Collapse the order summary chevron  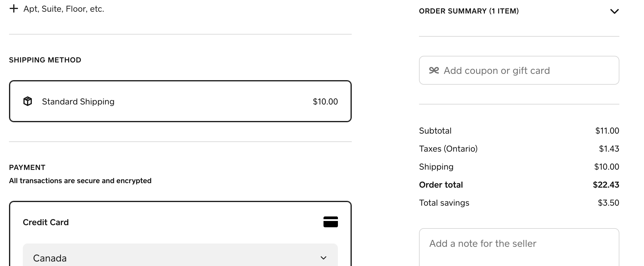[614, 11]
